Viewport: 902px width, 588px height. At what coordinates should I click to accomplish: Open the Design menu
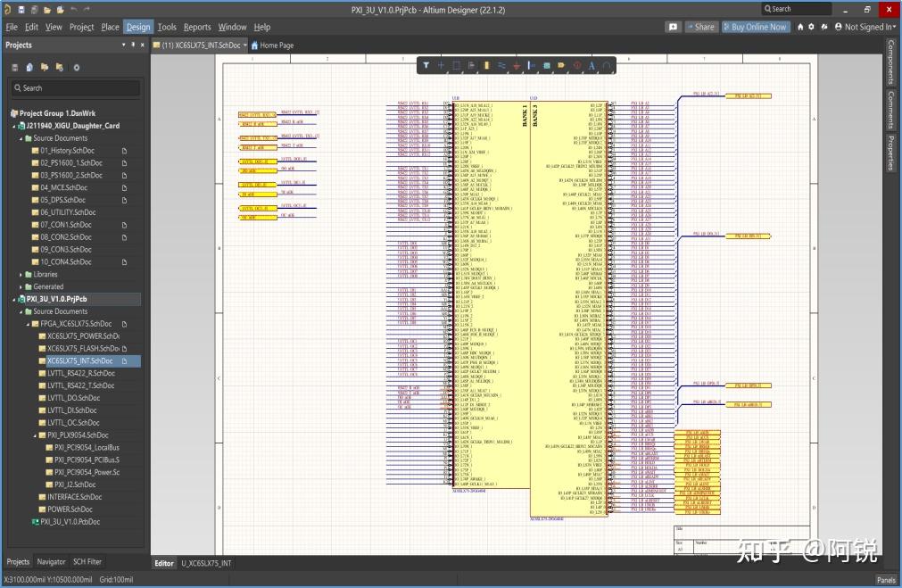tap(138, 27)
